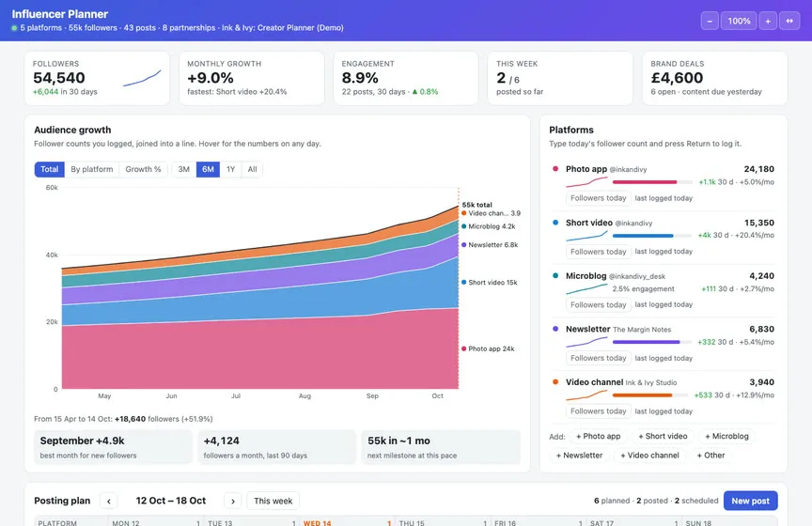The image size is (812, 526).
Task: Click the New post button
Action: click(750, 501)
